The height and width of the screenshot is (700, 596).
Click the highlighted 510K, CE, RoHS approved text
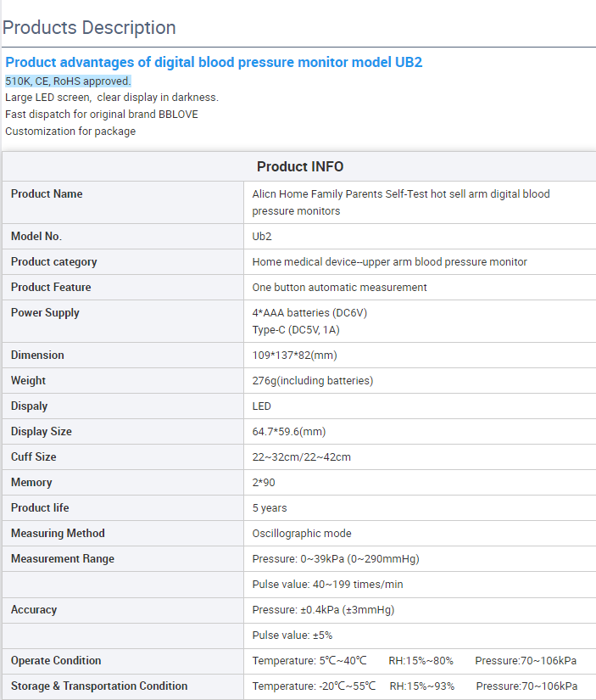pyautogui.click(x=69, y=81)
